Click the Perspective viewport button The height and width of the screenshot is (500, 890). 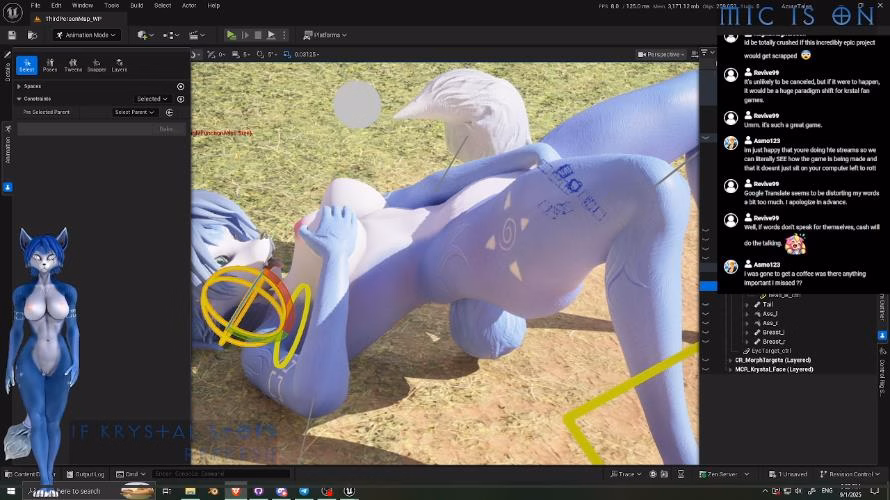click(663, 54)
